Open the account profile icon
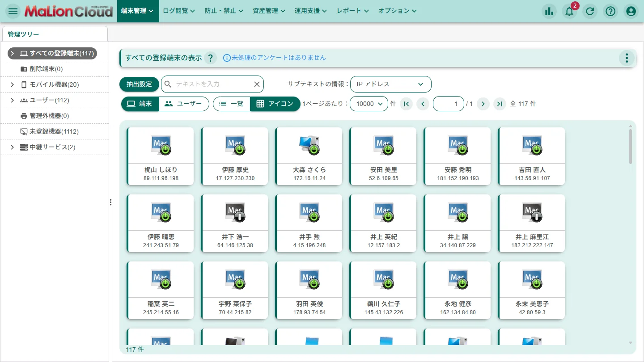This screenshot has width=644, height=362. (x=631, y=11)
